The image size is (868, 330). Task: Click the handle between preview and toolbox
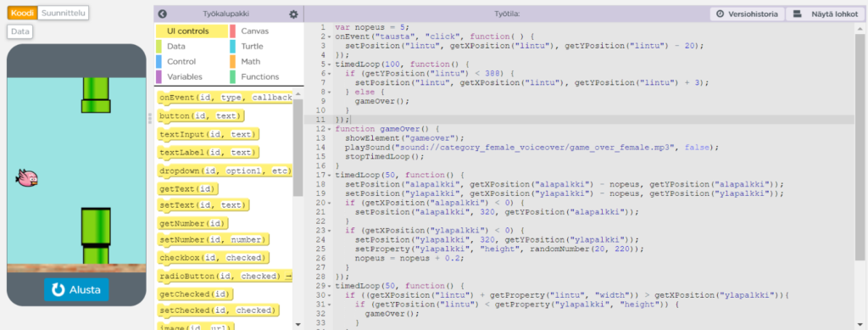[x=149, y=118]
